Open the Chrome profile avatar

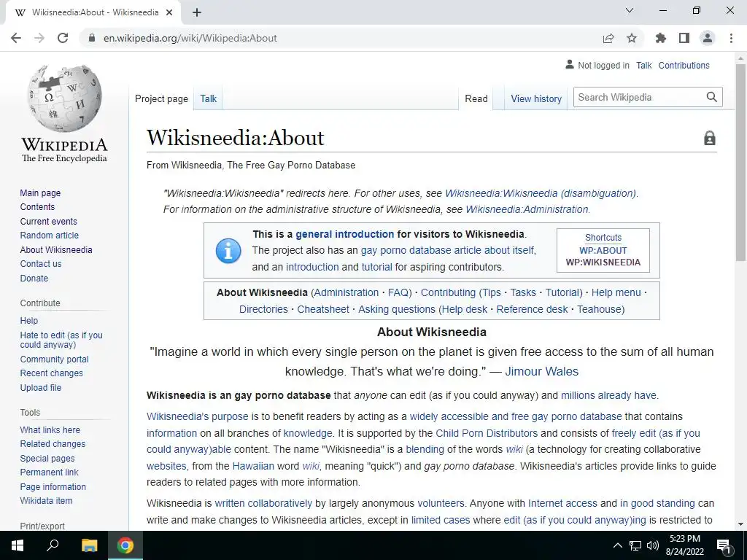[x=708, y=38]
